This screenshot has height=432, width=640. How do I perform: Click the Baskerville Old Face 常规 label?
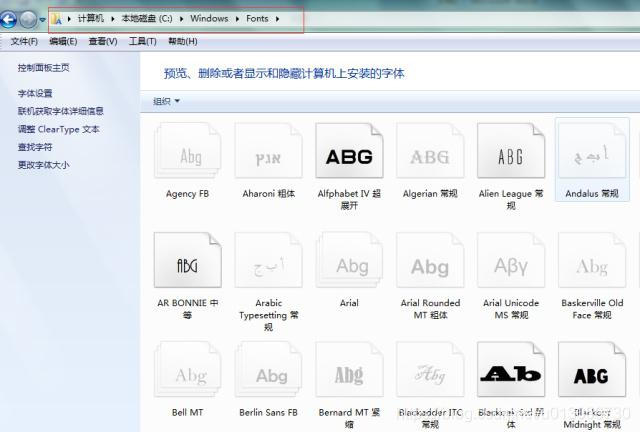[x=592, y=309]
